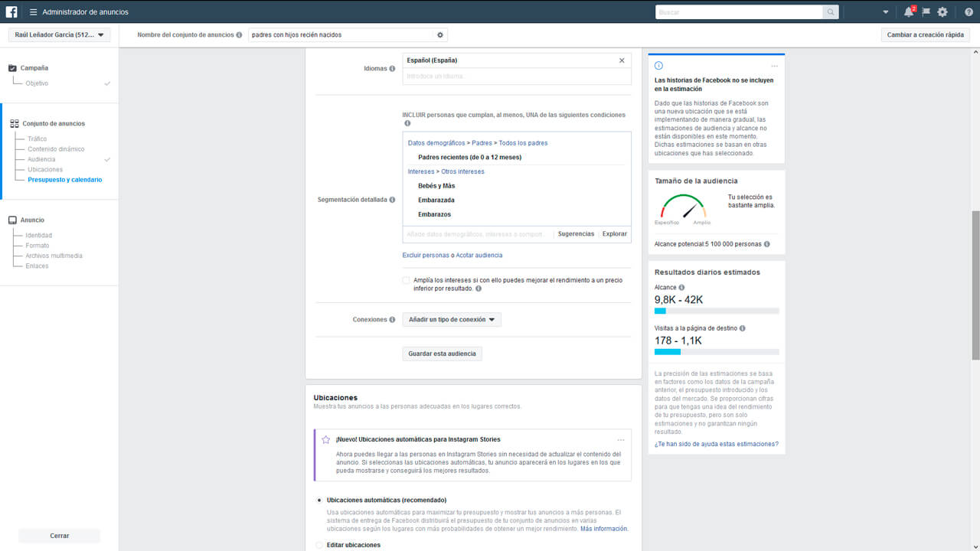Screen dimensions: 980x551
Task: Open the Raúl Leñador García account dropdown
Action: click(60, 34)
